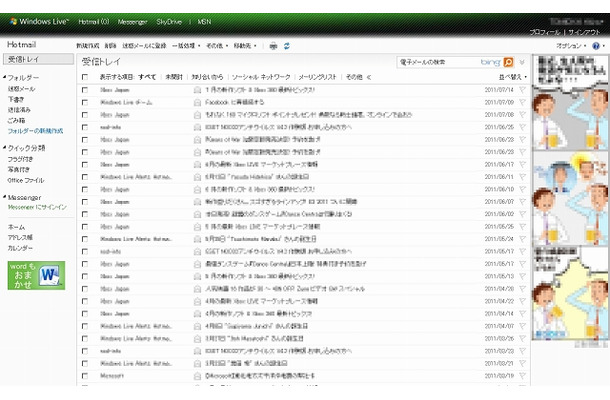This screenshot has height=400, width=610.
Task: Click envelope icon of the 2011/06/17 message
Action: click(197, 165)
